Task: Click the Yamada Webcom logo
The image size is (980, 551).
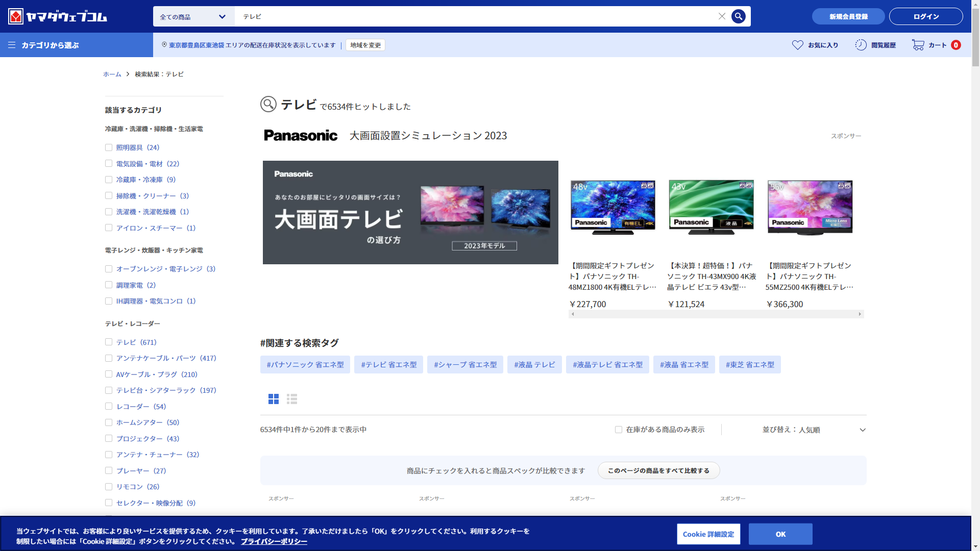Action: (x=57, y=16)
